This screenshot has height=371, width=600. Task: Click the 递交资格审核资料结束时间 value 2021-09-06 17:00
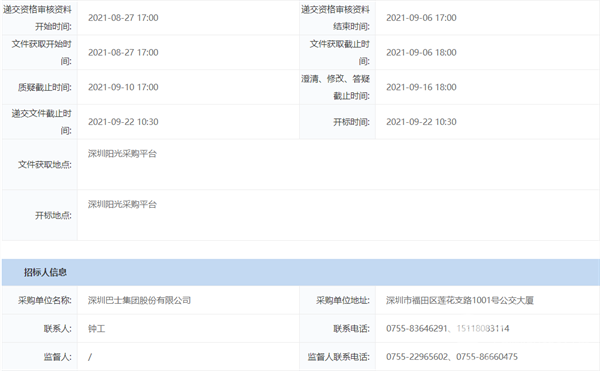coord(421,18)
